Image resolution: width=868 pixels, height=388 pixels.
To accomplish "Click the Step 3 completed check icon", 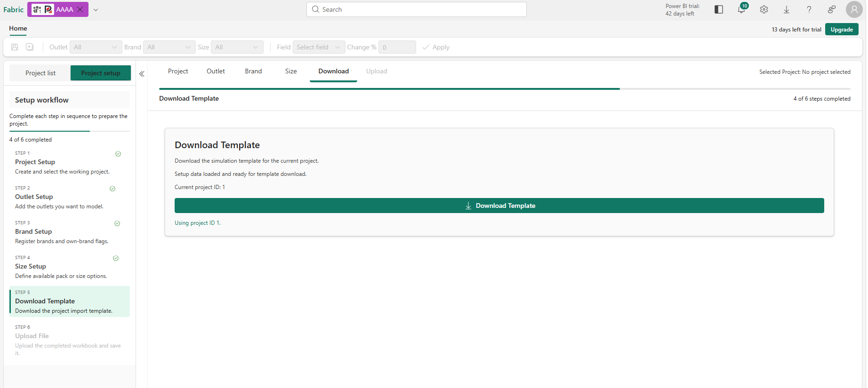I will click(x=117, y=223).
